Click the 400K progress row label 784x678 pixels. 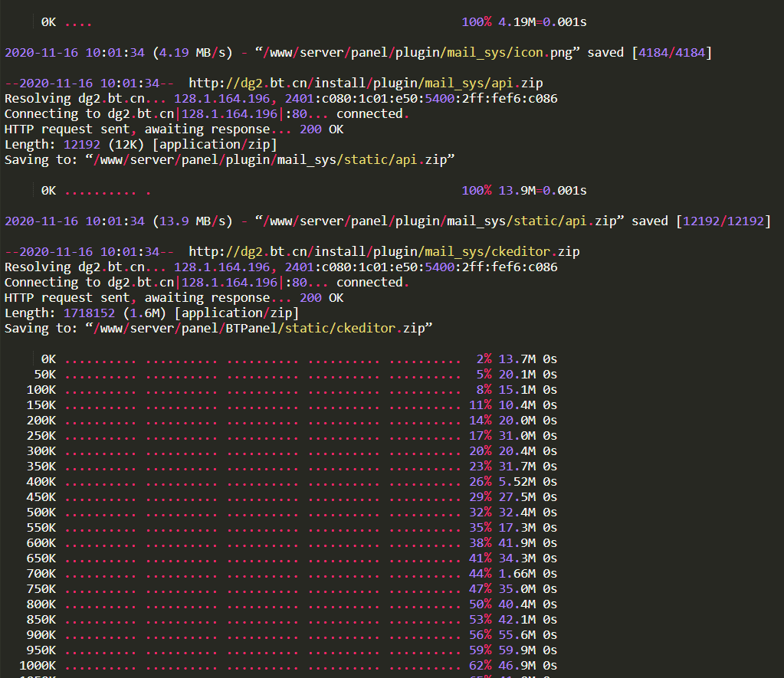[x=41, y=482]
